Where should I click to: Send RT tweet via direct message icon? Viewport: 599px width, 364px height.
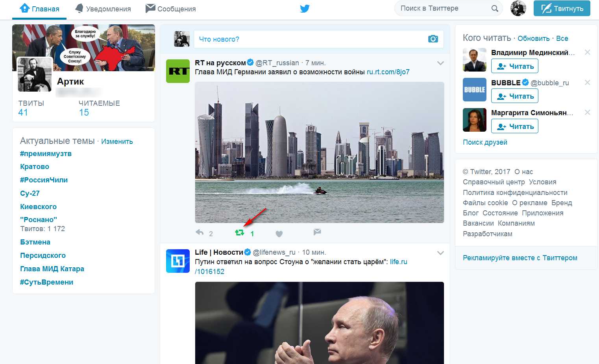point(317,232)
